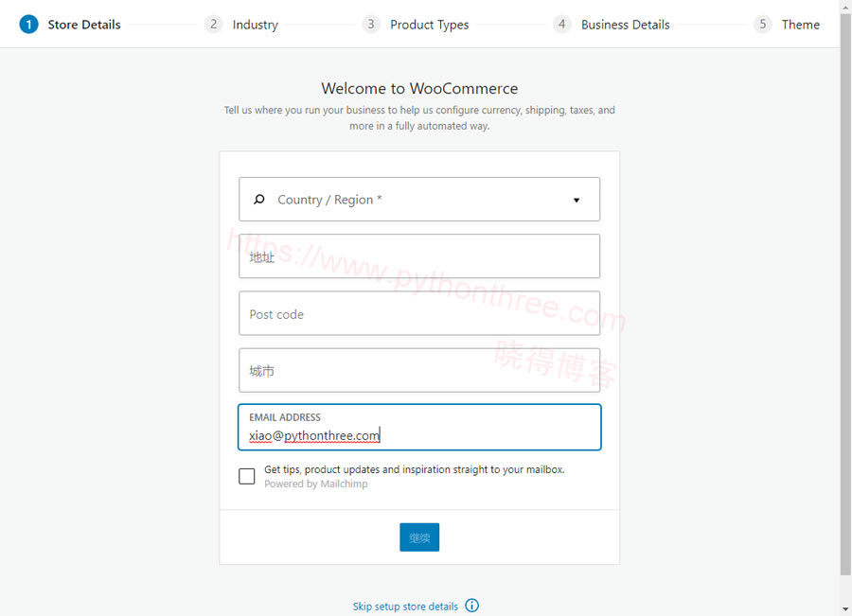852x616 pixels.
Task: Go to the Theme step label
Action: coord(800,25)
